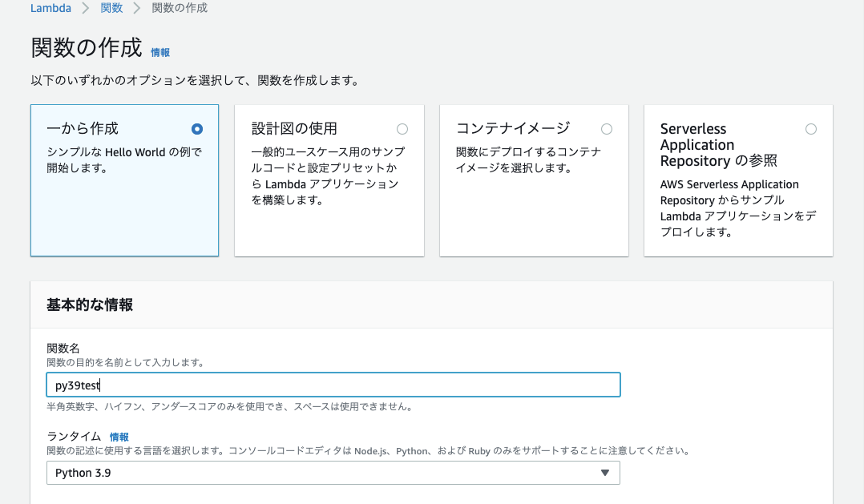The width and height of the screenshot is (864, 504).
Task: Select the コンテナイメージ radio button
Action: (x=607, y=129)
